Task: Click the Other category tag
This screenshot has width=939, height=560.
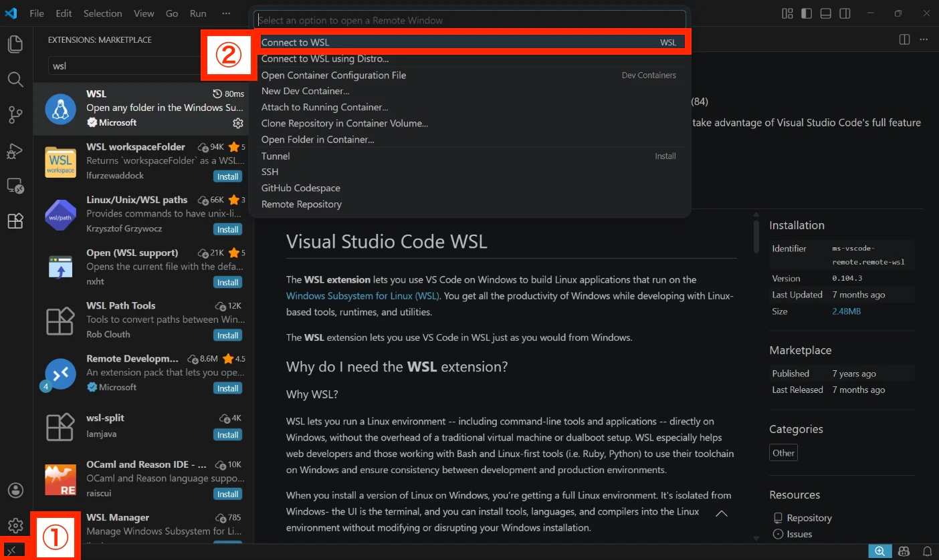Action: (784, 452)
